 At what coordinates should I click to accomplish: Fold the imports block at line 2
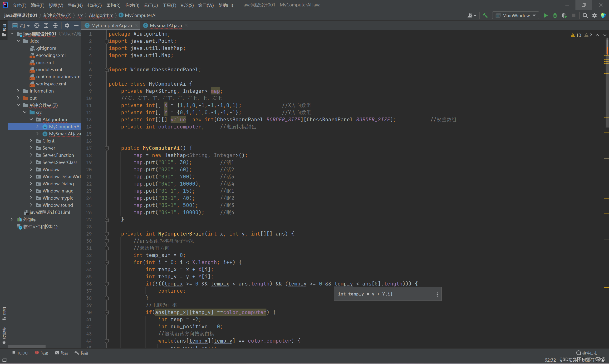coord(107,41)
